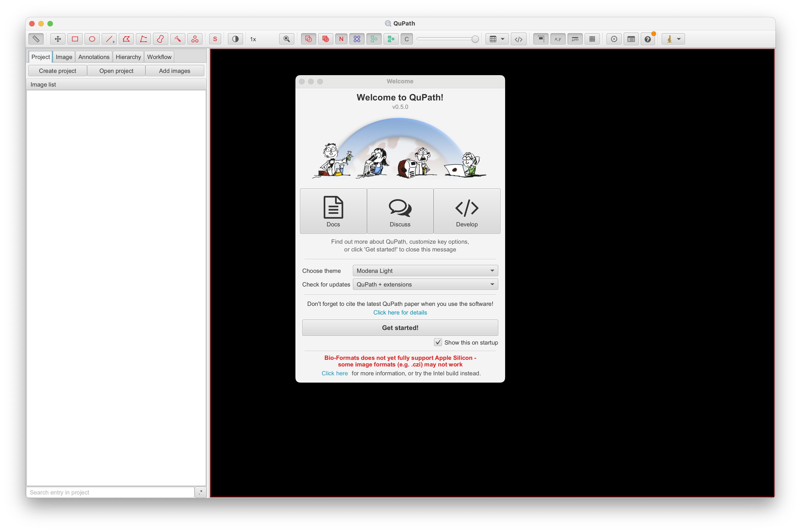801x532 pixels.
Task: Open the brightness and contrast dialog
Action: [235, 39]
